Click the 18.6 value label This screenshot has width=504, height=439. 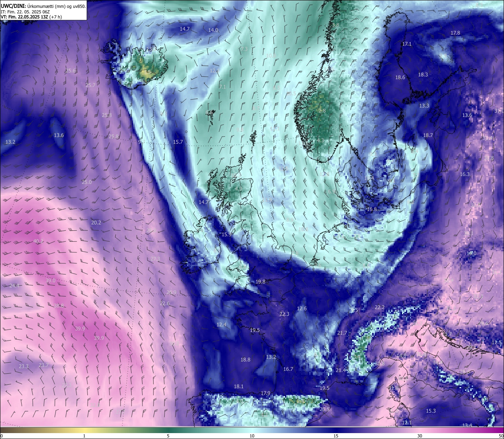(x=400, y=78)
